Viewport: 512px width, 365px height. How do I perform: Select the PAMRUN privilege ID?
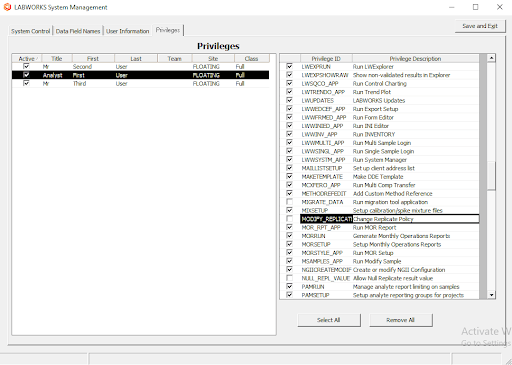[x=313, y=287]
